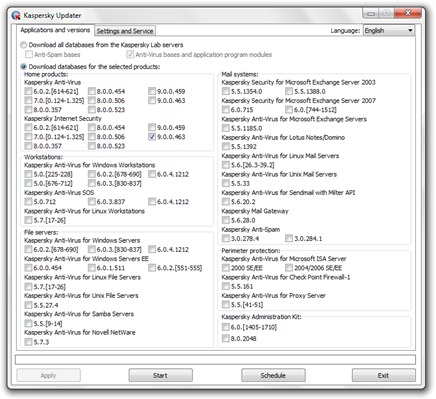Viewport: 436px width, 399px height.
Task: Check Kaspersky Anti-Spam 3.0.284.1
Action: [x=289, y=238]
